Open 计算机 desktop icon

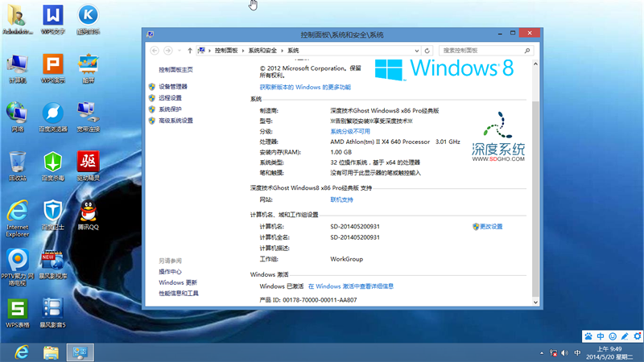17,68
